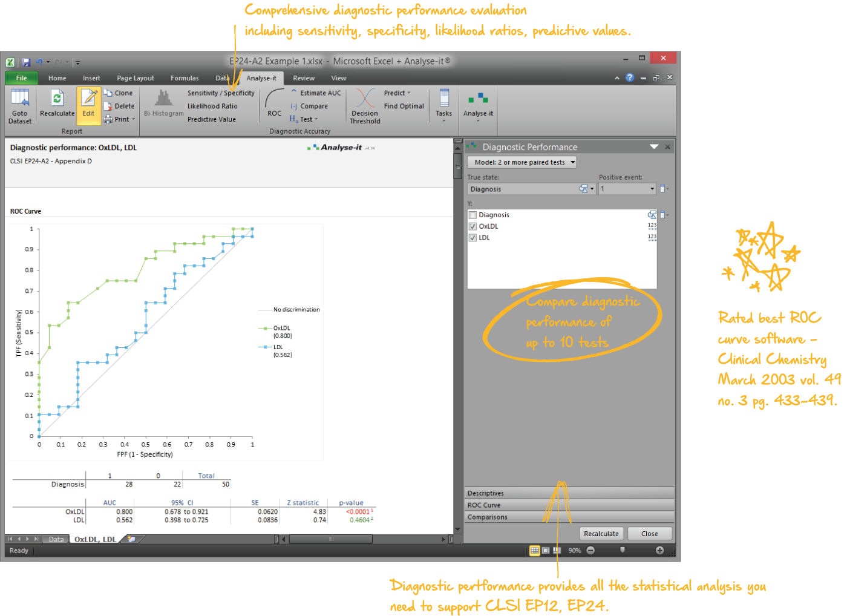Open the Model: 2 or more paired tests dropdown

coord(522,162)
